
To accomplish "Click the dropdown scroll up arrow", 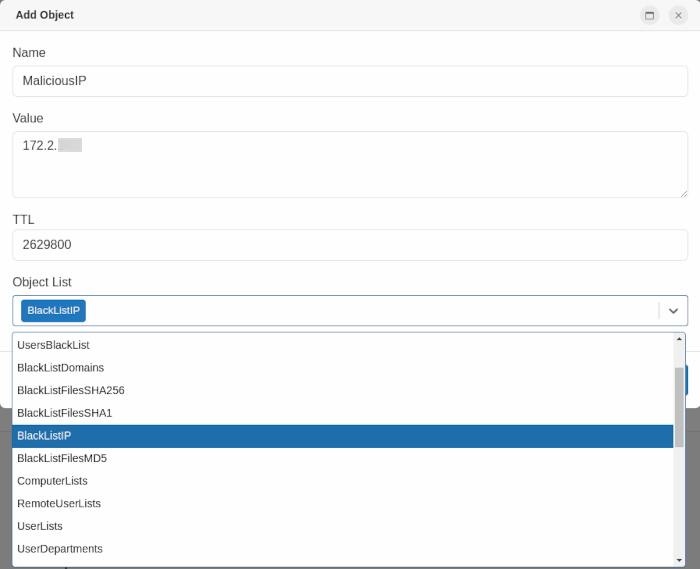I will [679, 339].
